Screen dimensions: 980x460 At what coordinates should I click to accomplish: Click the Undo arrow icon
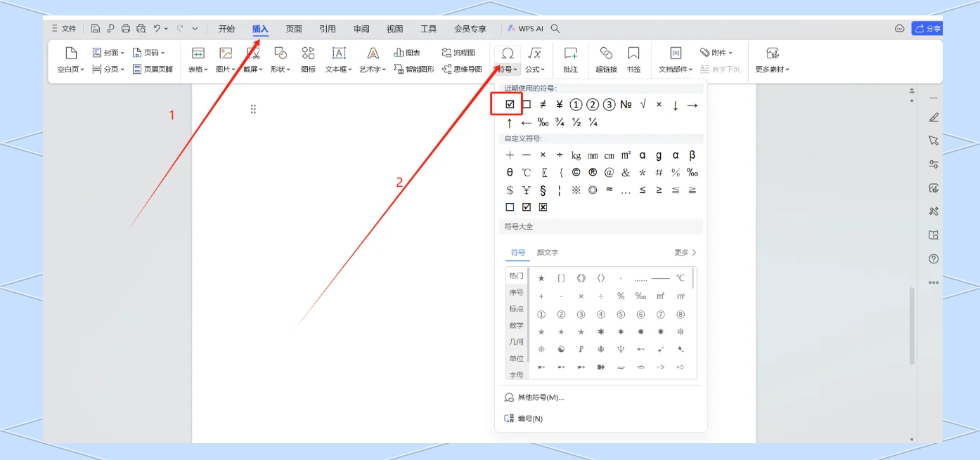157,29
